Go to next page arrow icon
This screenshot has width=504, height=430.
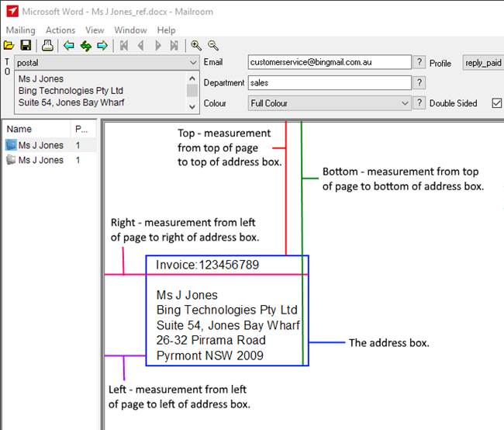tap(158, 46)
